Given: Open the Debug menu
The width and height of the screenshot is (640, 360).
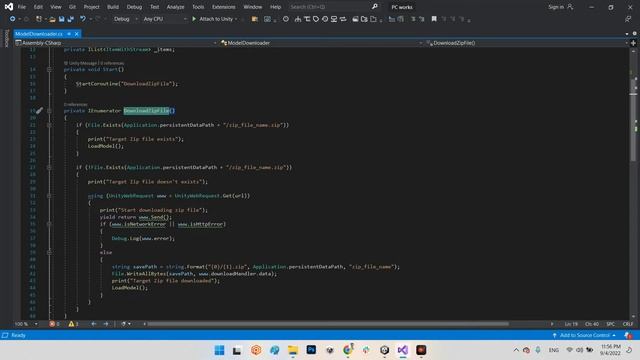Looking at the screenshot, I should pos(134,7).
